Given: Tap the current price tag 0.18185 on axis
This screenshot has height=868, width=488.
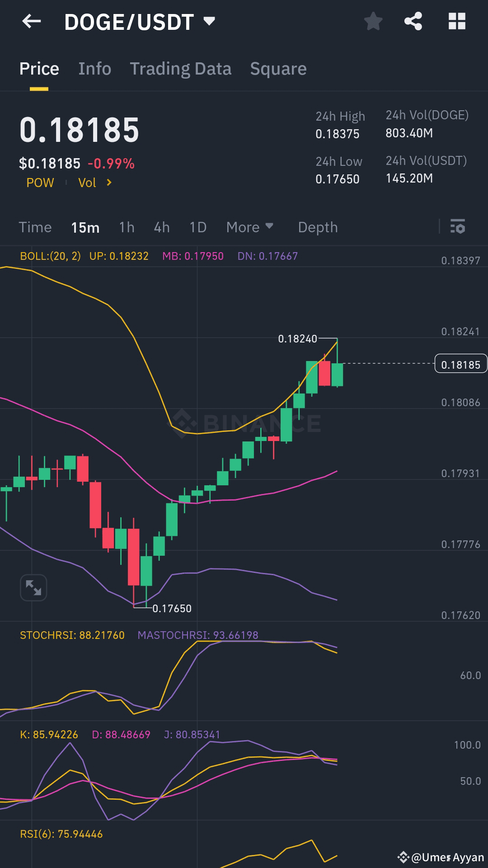Looking at the screenshot, I should point(461,364).
